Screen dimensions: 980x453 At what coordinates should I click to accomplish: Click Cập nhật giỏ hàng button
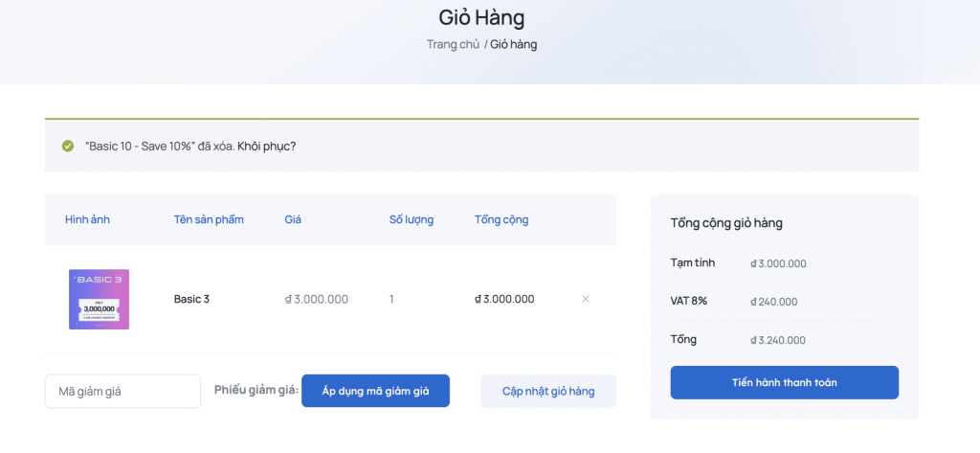tap(548, 391)
